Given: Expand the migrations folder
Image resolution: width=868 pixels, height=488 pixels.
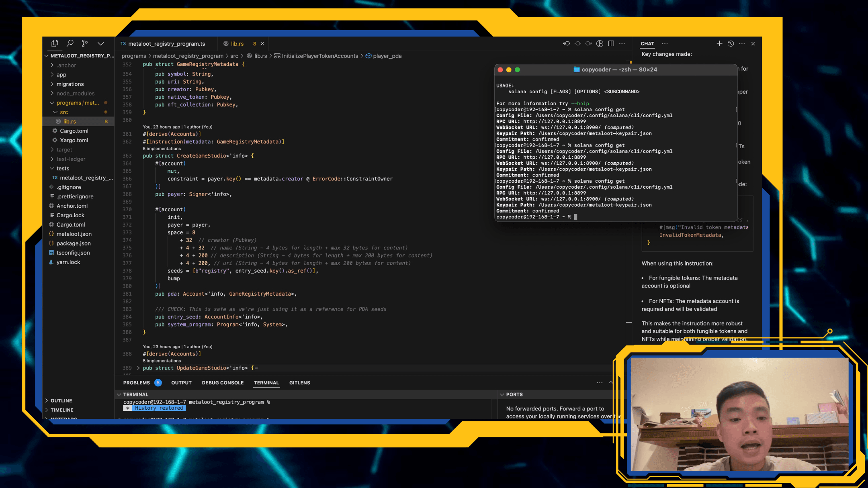Looking at the screenshot, I should tap(70, 84).
